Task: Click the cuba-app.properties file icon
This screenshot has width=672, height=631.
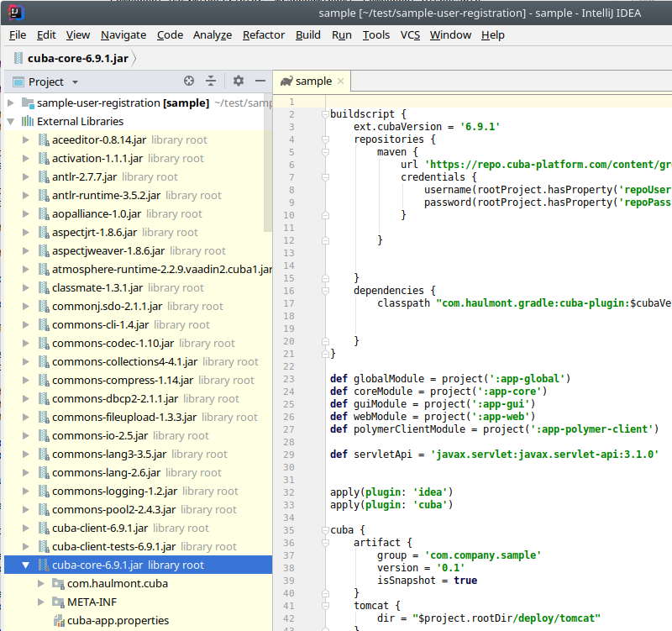Action: click(x=58, y=620)
